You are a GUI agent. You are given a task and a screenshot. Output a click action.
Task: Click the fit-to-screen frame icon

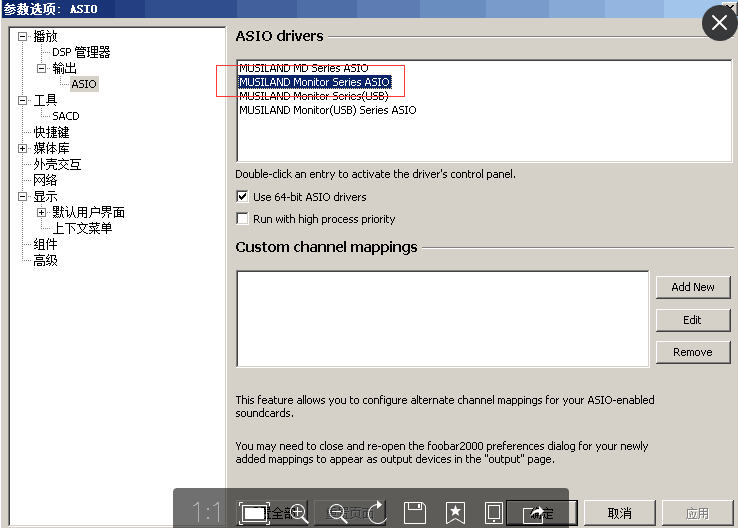tap(255, 513)
